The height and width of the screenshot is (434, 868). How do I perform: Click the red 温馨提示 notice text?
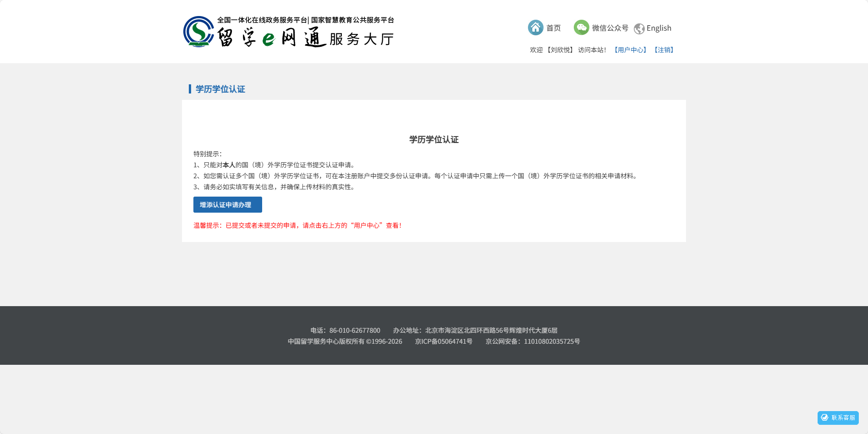click(297, 225)
